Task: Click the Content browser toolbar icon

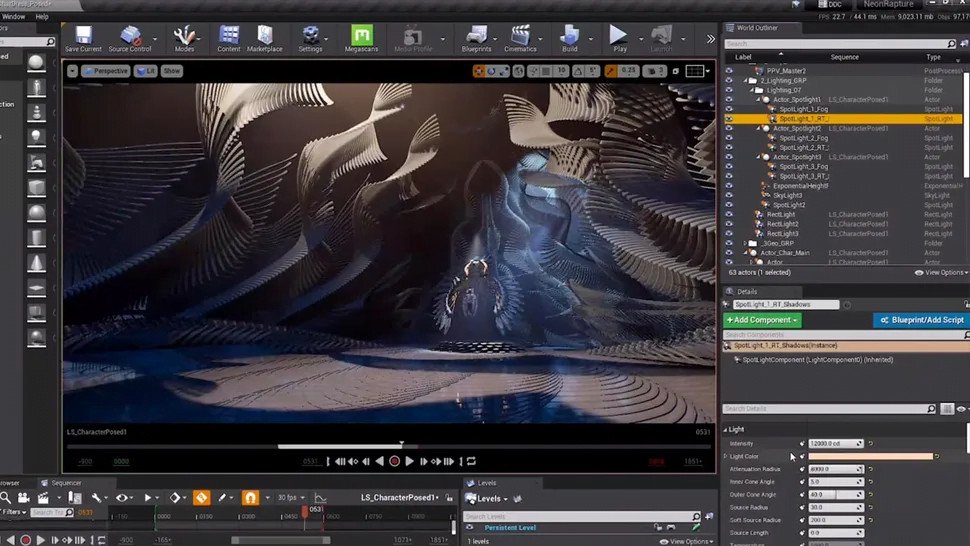Action: point(229,36)
